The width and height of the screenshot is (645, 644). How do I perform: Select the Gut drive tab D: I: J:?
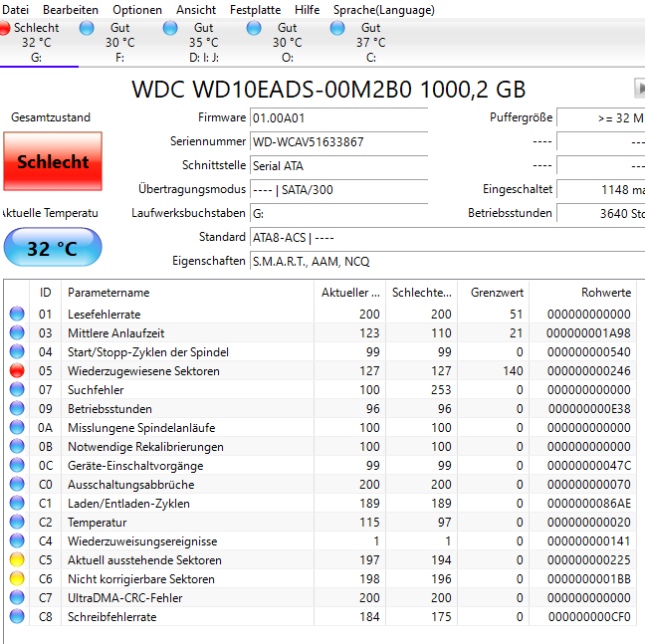point(204,43)
